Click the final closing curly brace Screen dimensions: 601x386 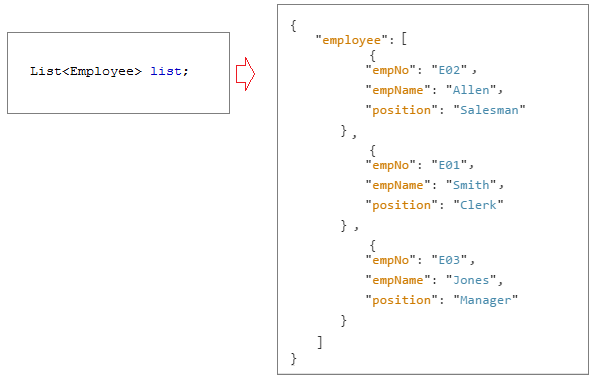click(294, 359)
